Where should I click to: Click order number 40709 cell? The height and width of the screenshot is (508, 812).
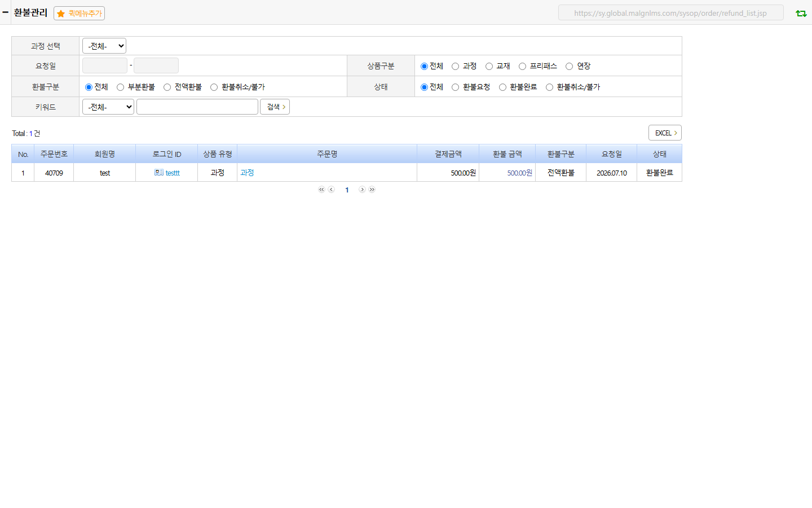click(54, 173)
